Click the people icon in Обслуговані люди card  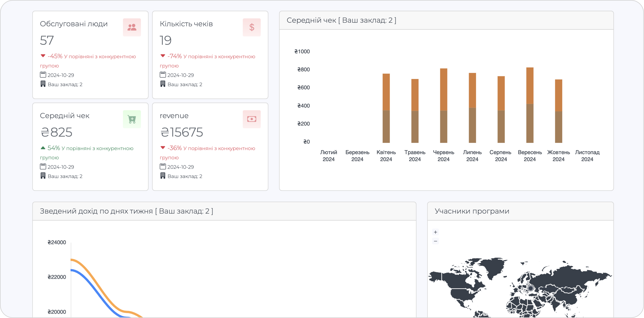point(132,27)
